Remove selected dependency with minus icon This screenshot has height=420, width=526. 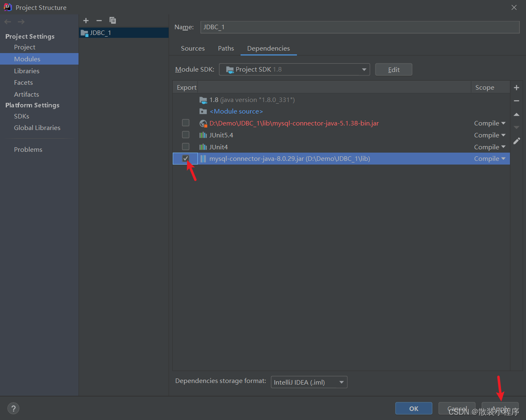517,101
